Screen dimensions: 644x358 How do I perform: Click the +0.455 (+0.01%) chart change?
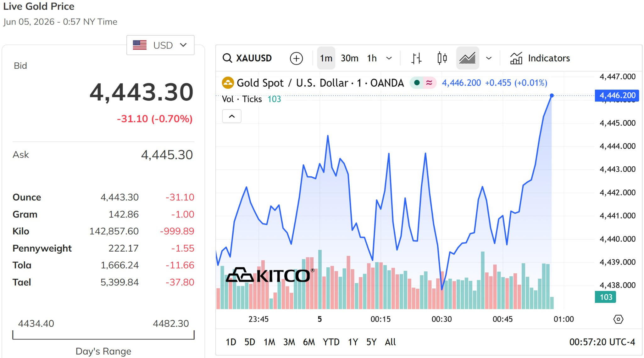(x=516, y=83)
